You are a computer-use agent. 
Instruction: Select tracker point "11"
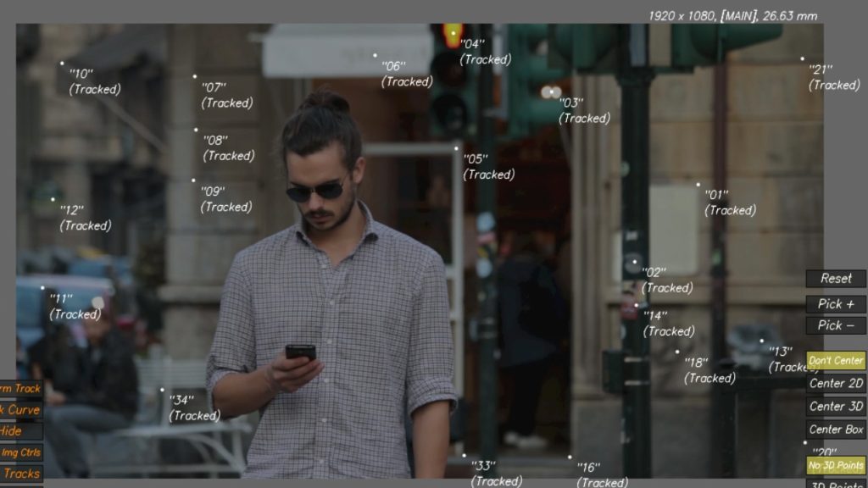(x=42, y=288)
